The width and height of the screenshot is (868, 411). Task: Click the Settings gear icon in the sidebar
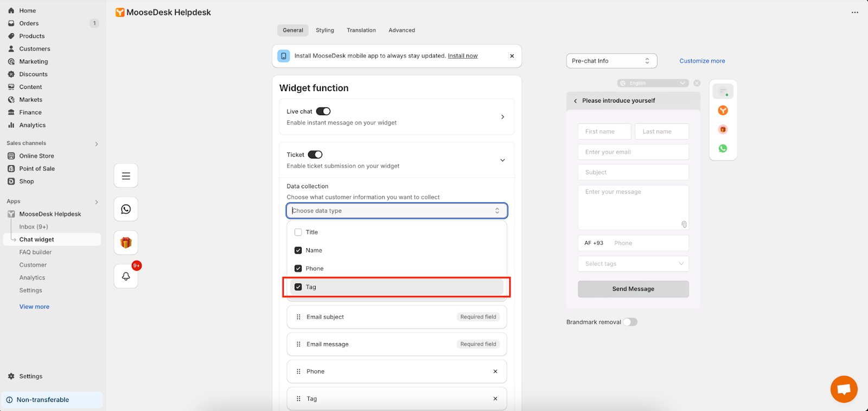(11, 376)
